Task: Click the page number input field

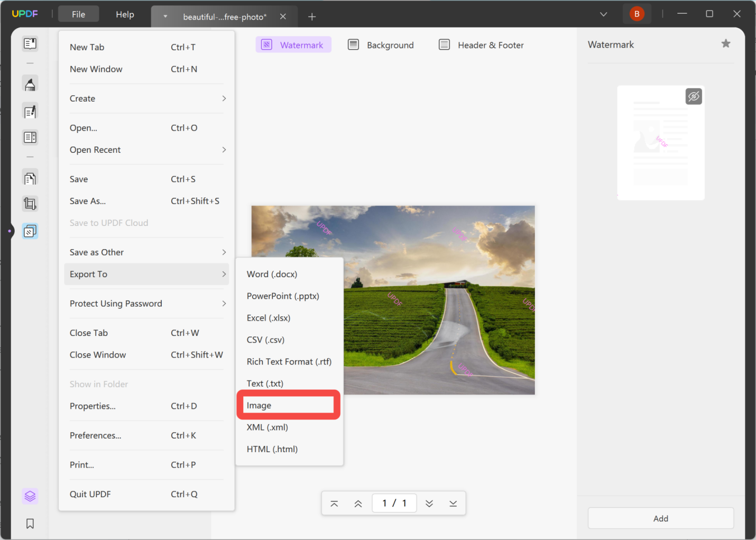Action: point(394,503)
